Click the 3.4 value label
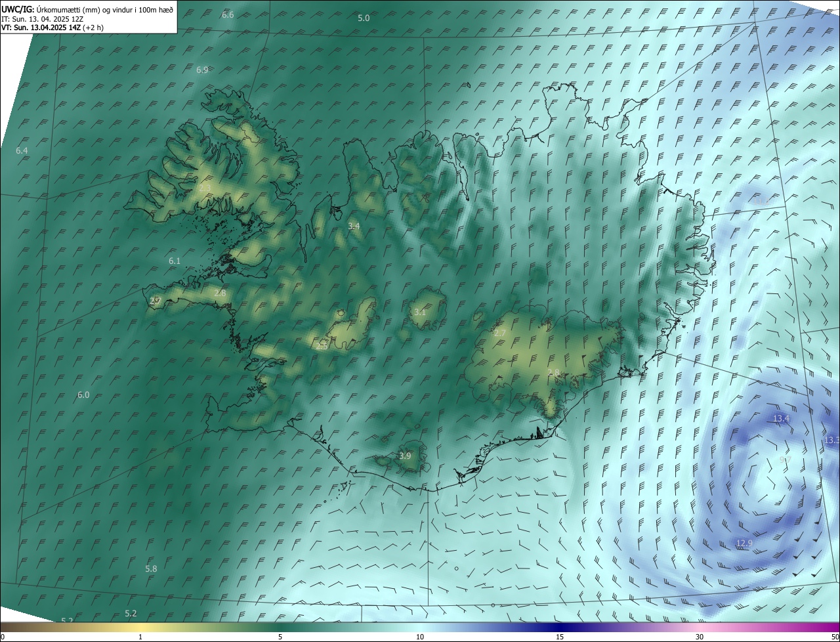 pos(354,226)
